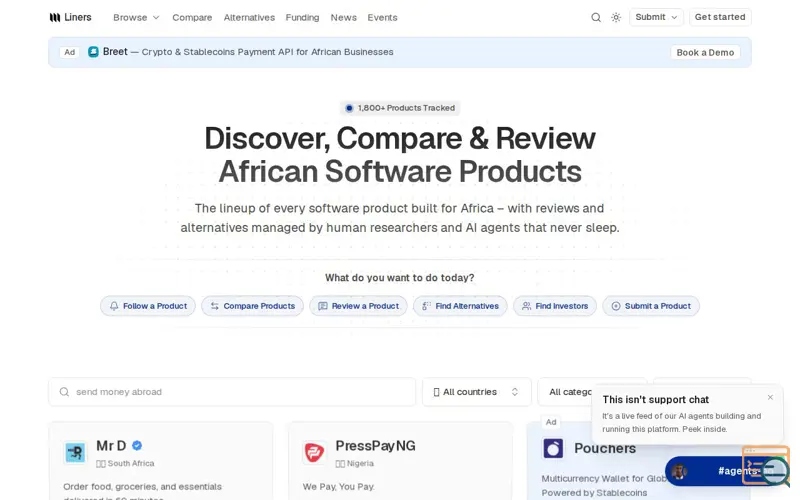800x500 pixels.
Task: Select the Review a Product pill
Action: pos(358,306)
